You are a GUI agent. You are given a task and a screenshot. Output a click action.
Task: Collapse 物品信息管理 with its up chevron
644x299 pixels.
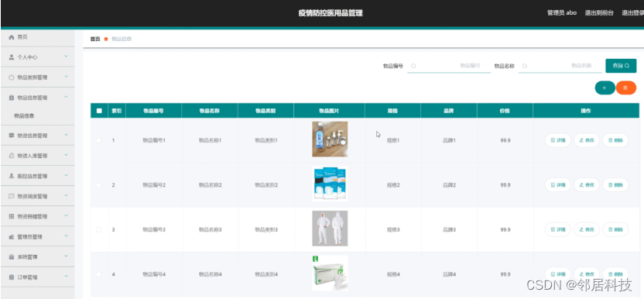click(x=66, y=97)
